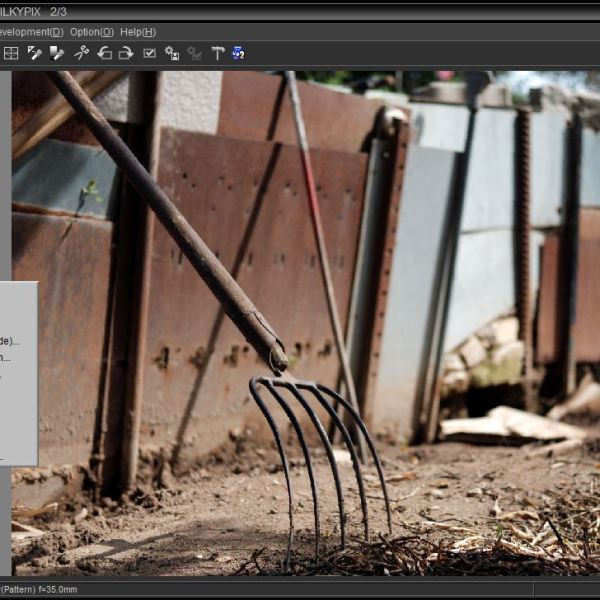
Task: Select the second eyedropper tool with dark swatch
Action: click(x=57, y=53)
